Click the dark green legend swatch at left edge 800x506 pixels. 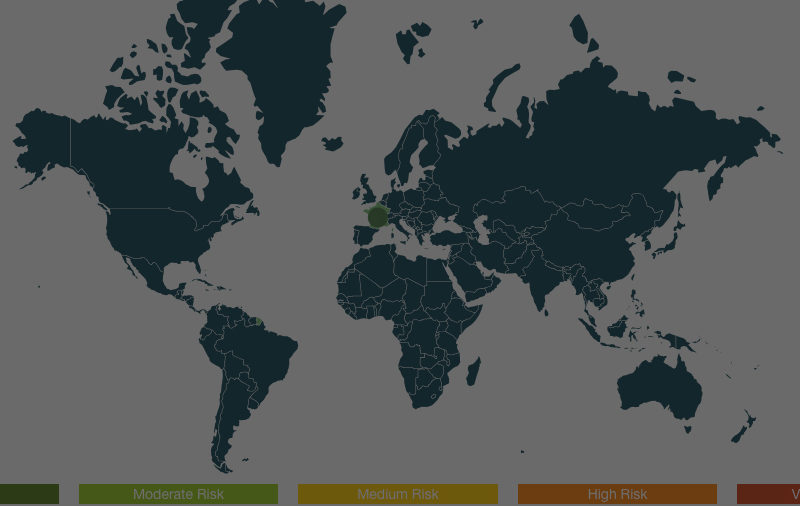pos(29,494)
